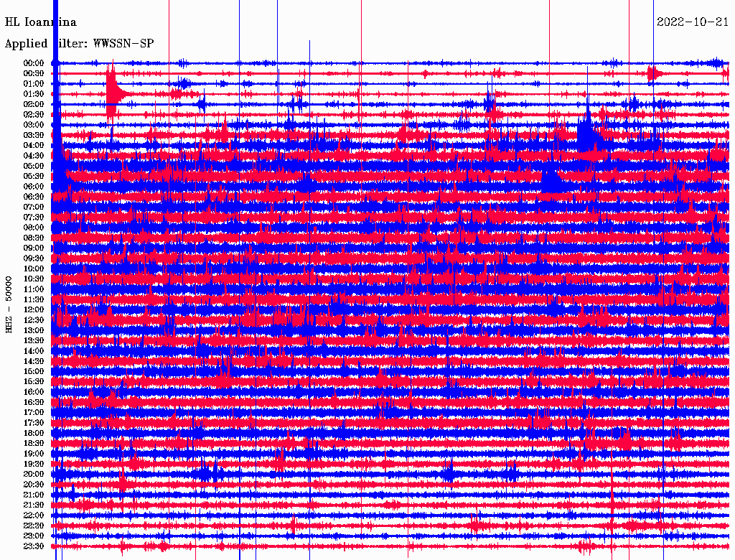Click the 15:00 time label

pos(34,371)
